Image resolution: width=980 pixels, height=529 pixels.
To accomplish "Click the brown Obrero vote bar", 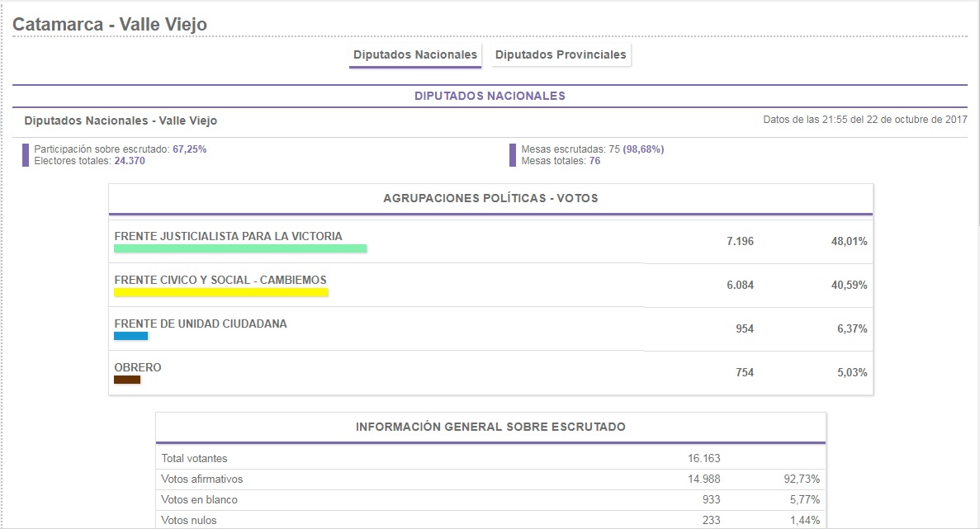I will point(127,380).
